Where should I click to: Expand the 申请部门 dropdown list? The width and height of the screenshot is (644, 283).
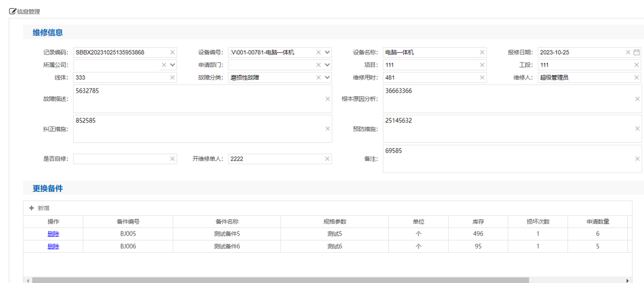pos(327,65)
